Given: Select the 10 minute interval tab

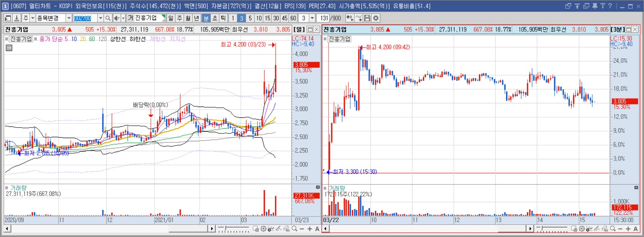Looking at the screenshot, I should [259, 18].
